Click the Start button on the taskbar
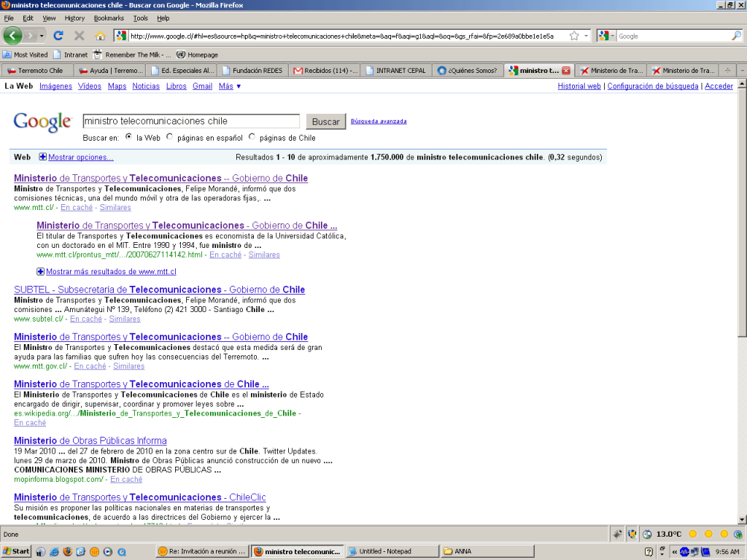 (16, 551)
